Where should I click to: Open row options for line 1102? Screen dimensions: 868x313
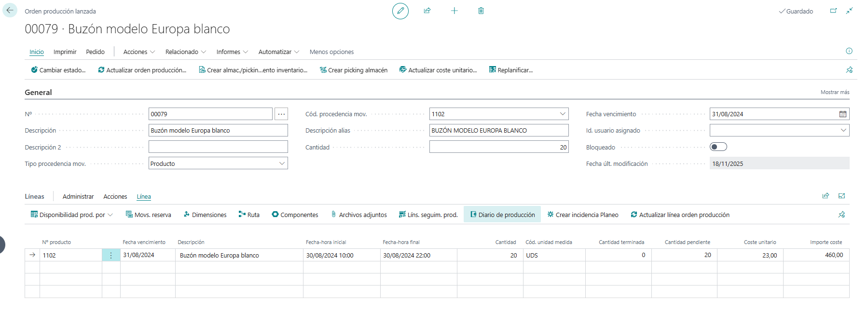coord(111,255)
